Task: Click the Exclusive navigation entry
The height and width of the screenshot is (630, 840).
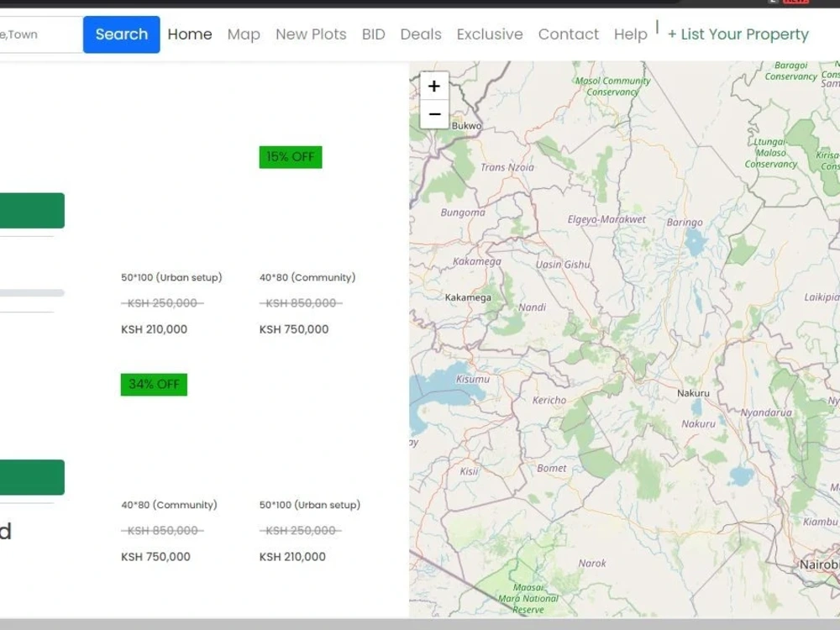Action: [x=490, y=34]
